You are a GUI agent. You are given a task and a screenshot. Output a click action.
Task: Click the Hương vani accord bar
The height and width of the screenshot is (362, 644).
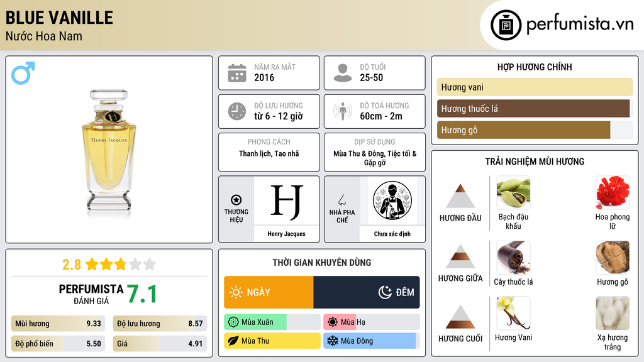(x=535, y=87)
